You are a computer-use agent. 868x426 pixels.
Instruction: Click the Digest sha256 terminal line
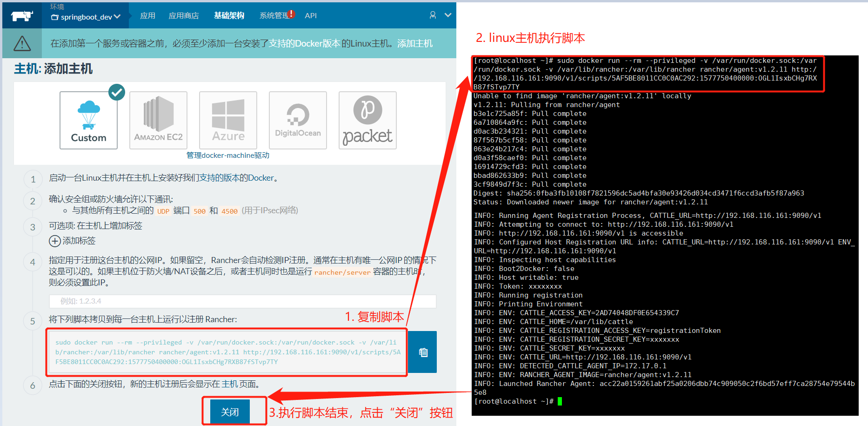click(639, 193)
